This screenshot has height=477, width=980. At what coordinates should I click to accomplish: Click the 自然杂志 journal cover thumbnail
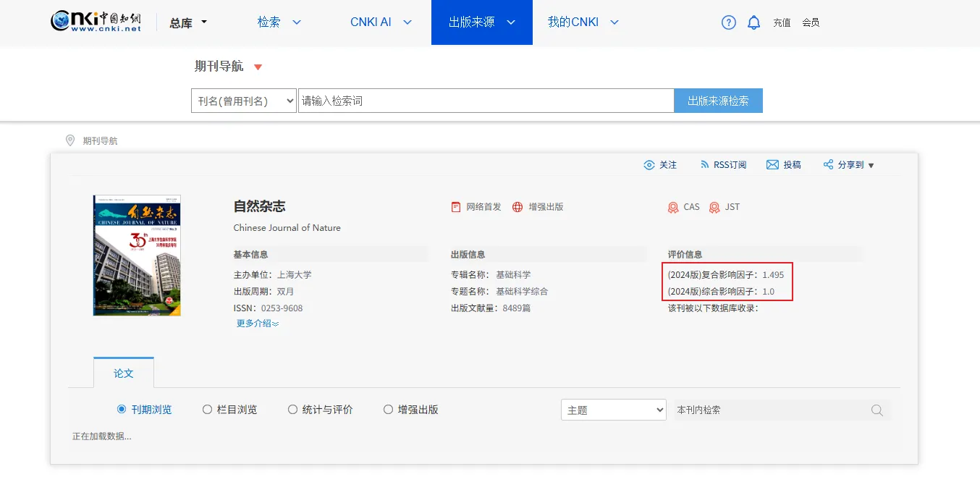tap(137, 255)
